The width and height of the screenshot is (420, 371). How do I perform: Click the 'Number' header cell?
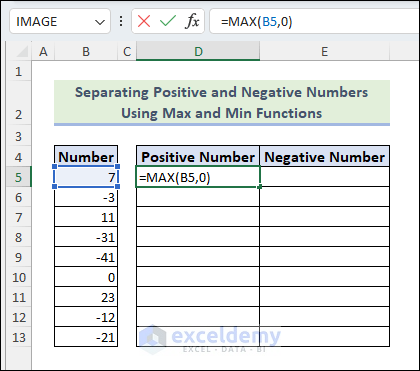(x=86, y=156)
